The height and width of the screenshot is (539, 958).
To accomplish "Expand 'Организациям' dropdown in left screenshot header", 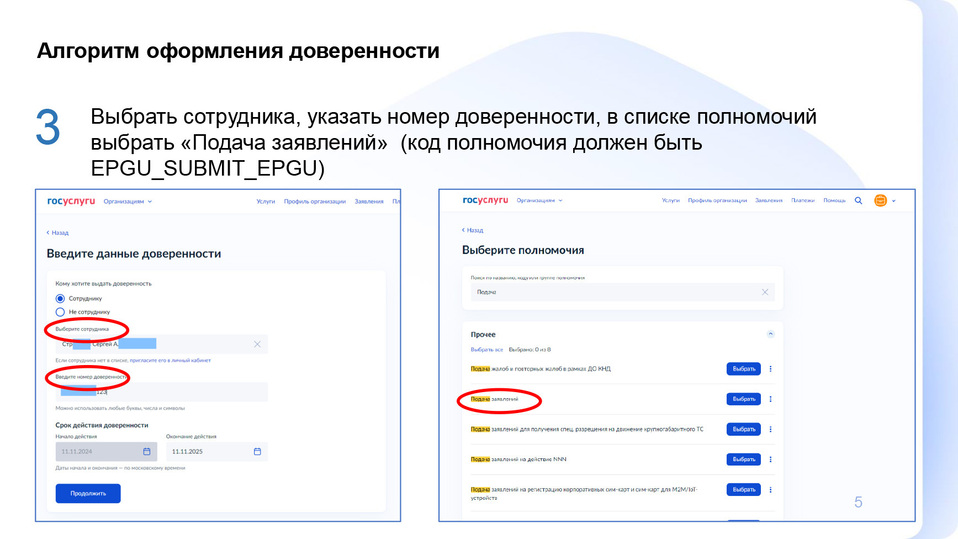I will pyautogui.click(x=127, y=202).
